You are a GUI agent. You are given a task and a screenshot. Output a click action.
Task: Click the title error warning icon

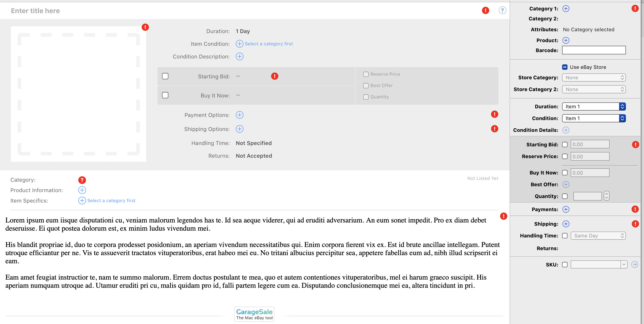pyautogui.click(x=485, y=10)
